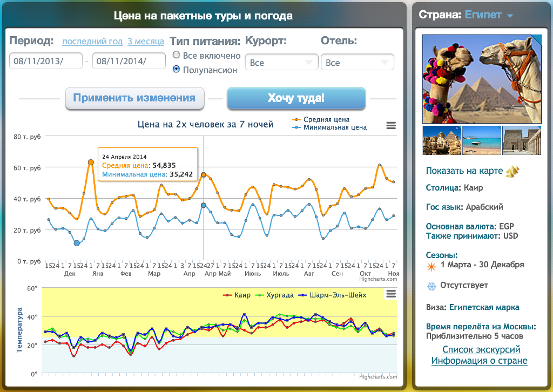Click the end date field 08/11/2014

click(129, 61)
